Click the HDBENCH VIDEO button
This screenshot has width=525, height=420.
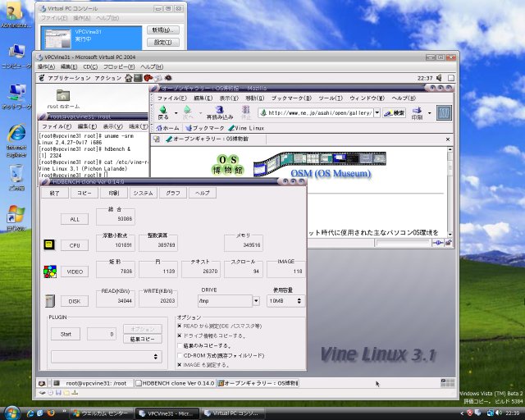(75, 272)
